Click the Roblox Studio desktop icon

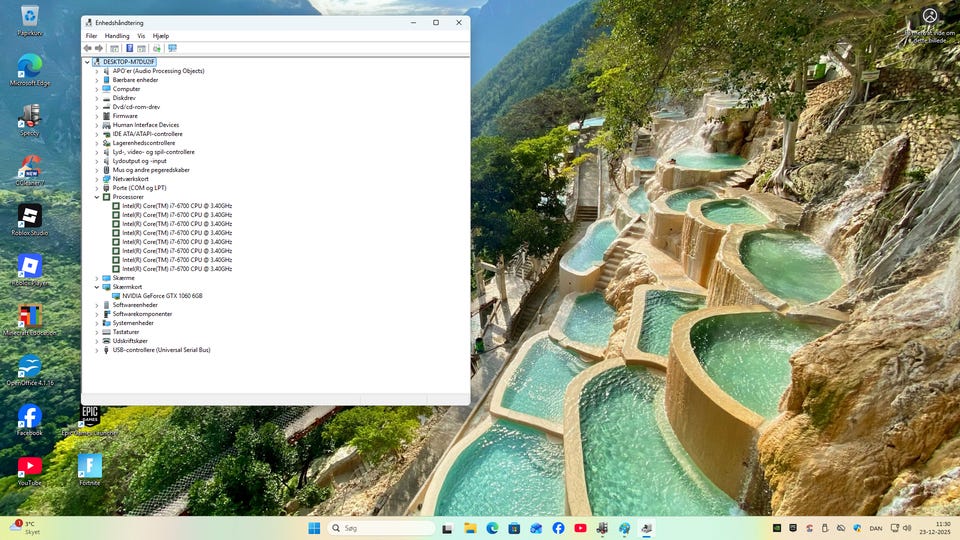tap(29, 220)
